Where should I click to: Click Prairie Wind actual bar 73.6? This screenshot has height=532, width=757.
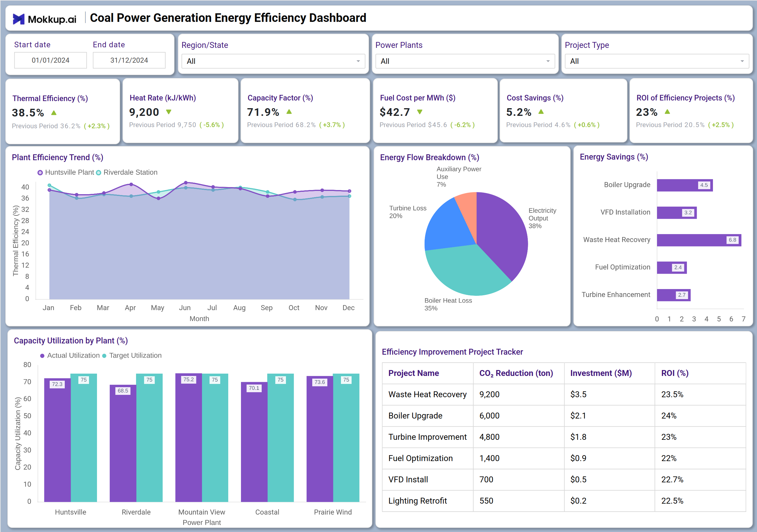(x=320, y=439)
